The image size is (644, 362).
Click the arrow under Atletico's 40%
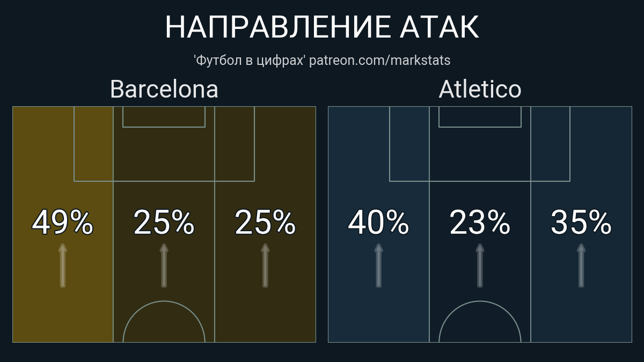378,265
